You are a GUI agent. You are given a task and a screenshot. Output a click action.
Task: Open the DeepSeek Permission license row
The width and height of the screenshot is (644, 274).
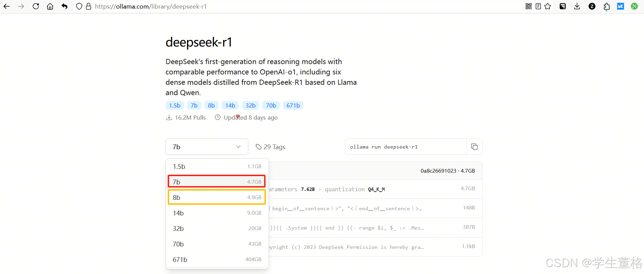[375, 247]
